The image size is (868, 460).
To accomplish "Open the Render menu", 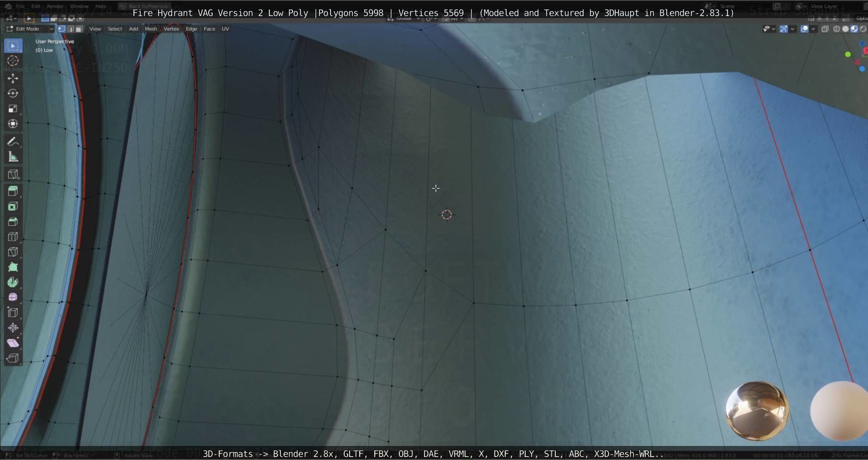I will tap(55, 7).
